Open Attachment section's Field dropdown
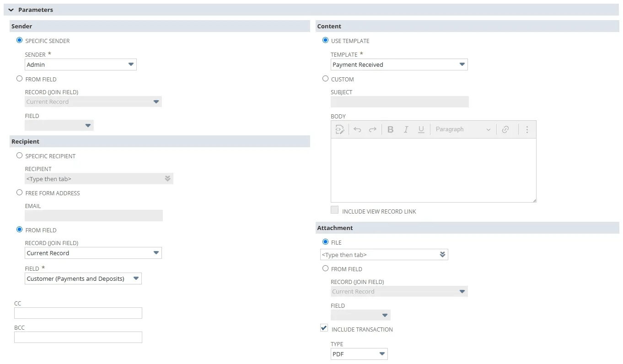This screenshot has width=623, height=364. click(x=360, y=315)
